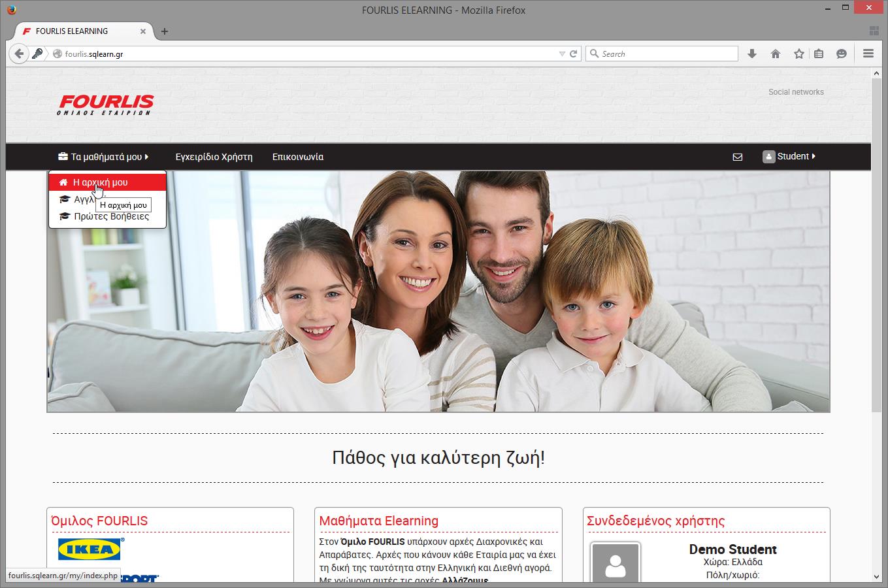Click the family banner image
Screen dimensions: 888x588
pyautogui.click(x=438, y=291)
